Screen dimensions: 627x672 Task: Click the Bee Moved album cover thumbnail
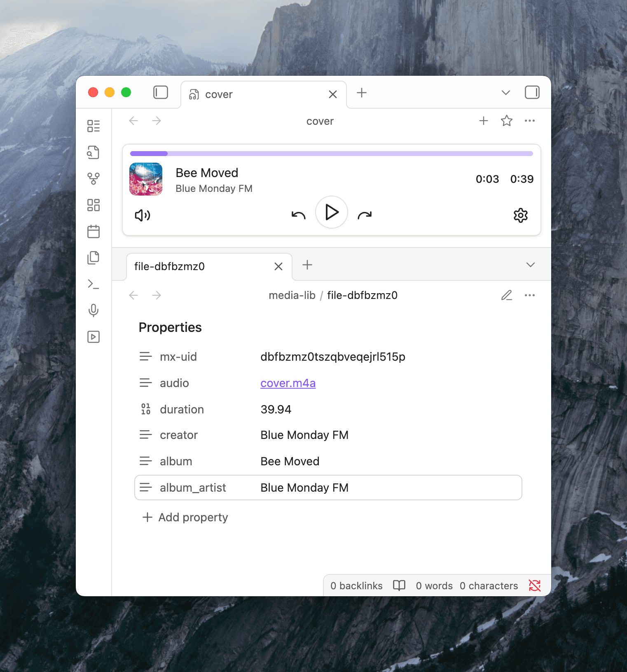pyautogui.click(x=146, y=179)
